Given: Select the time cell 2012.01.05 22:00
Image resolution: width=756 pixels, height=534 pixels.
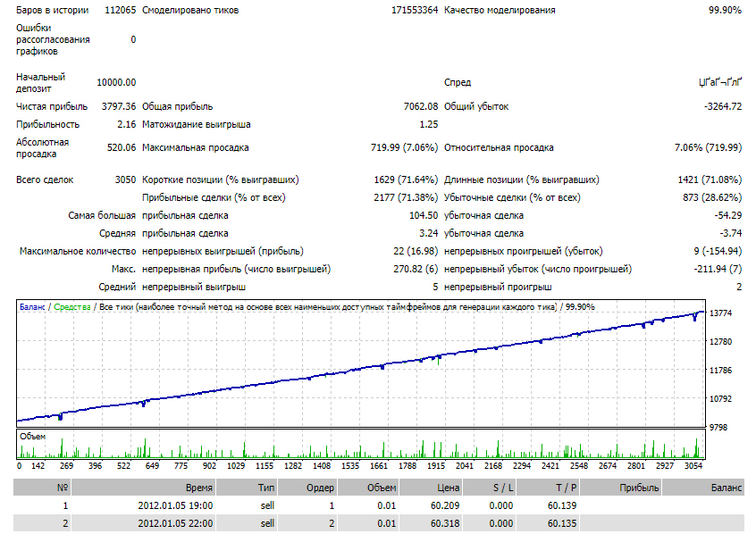Looking at the screenshot, I should pyautogui.click(x=175, y=523).
